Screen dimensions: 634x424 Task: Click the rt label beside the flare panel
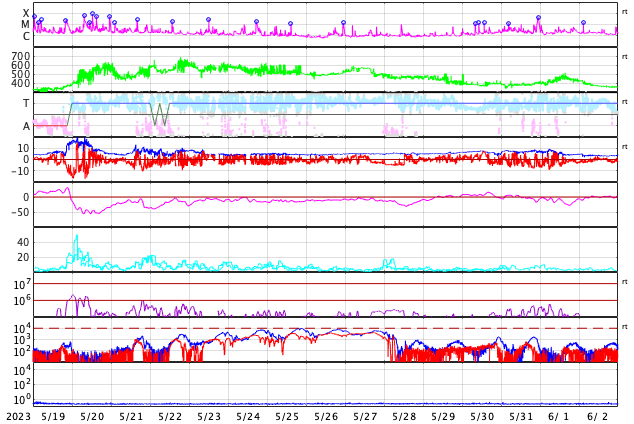point(625,12)
